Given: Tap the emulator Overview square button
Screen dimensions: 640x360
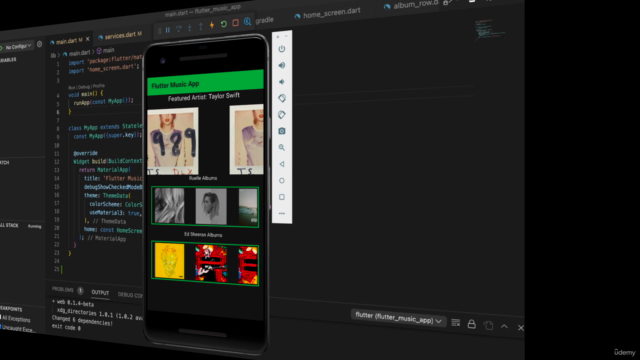Looking at the screenshot, I should point(282,197).
